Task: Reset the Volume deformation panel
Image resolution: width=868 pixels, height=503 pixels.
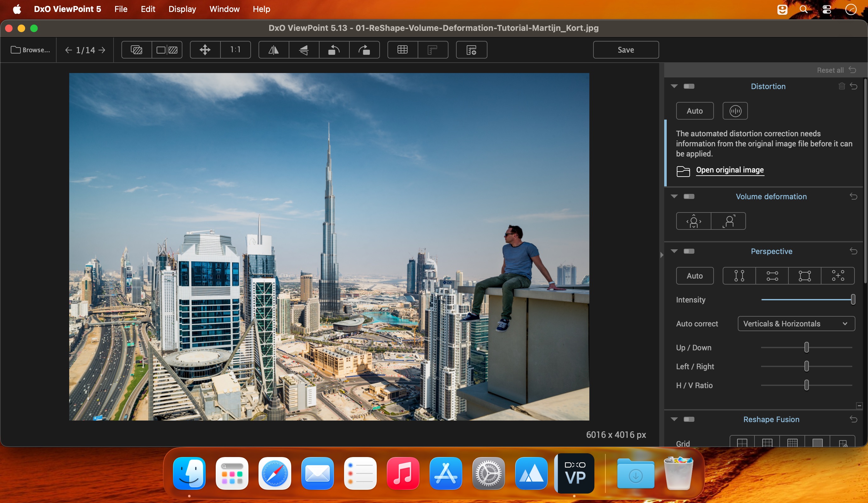Action: pos(854,196)
